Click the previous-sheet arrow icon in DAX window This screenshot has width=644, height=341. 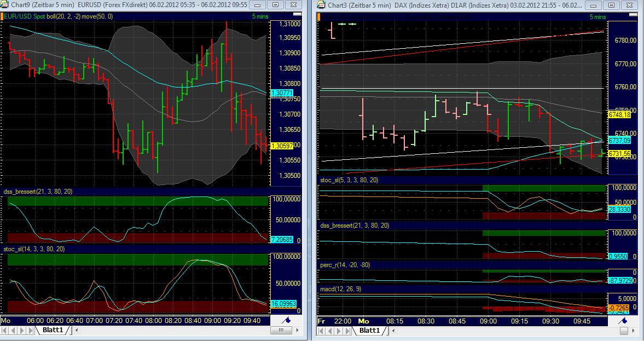329,331
